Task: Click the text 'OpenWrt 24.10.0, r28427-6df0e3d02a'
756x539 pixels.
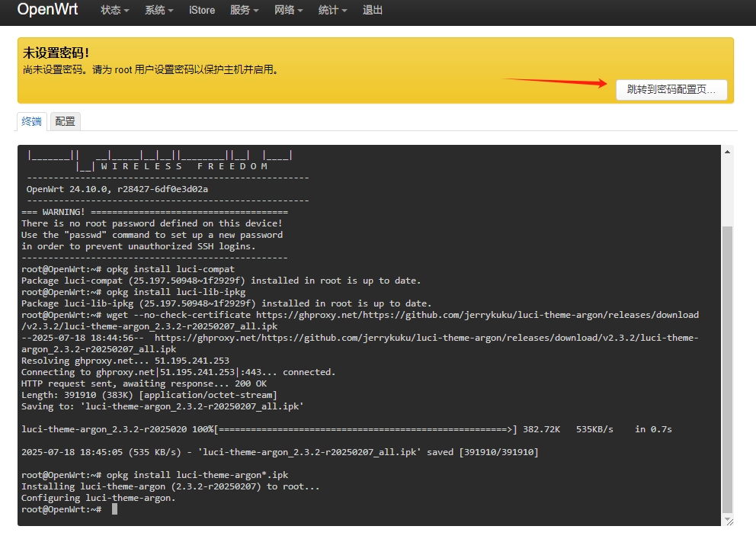Action: click(117, 189)
